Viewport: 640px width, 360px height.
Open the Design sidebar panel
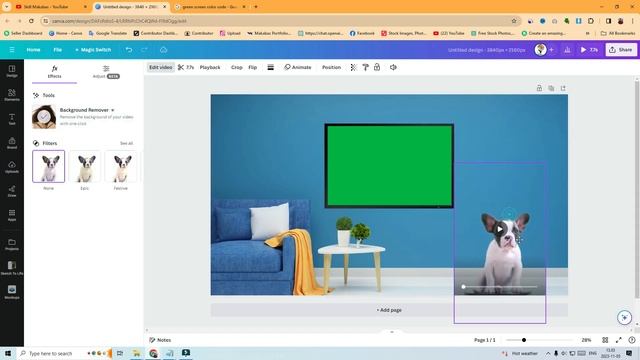(x=12, y=71)
